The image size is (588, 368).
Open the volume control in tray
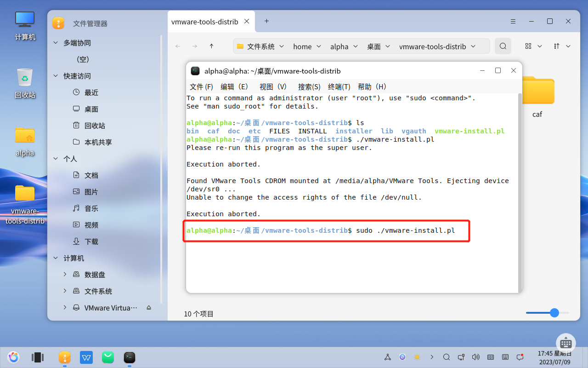click(x=476, y=357)
